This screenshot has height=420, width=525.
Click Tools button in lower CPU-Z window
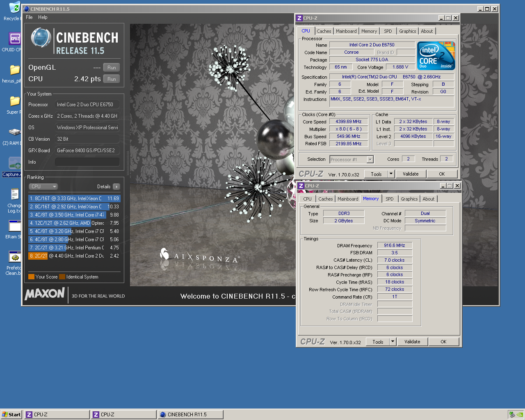pos(378,342)
